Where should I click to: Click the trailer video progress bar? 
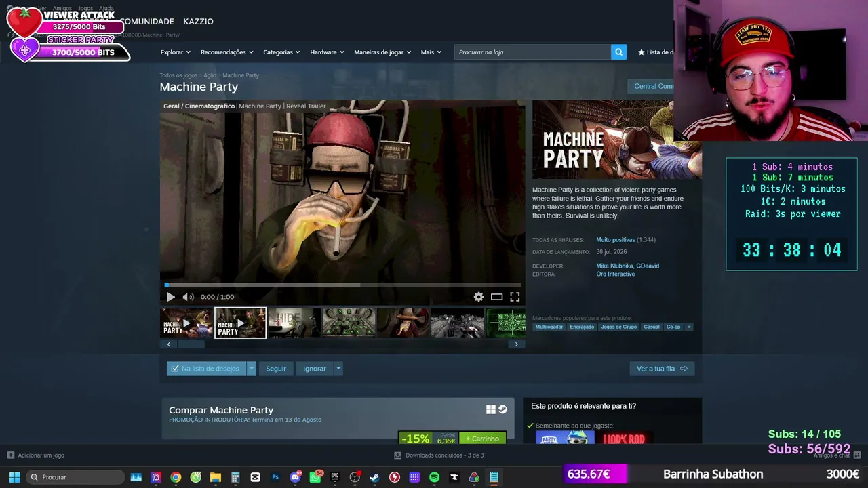342,285
